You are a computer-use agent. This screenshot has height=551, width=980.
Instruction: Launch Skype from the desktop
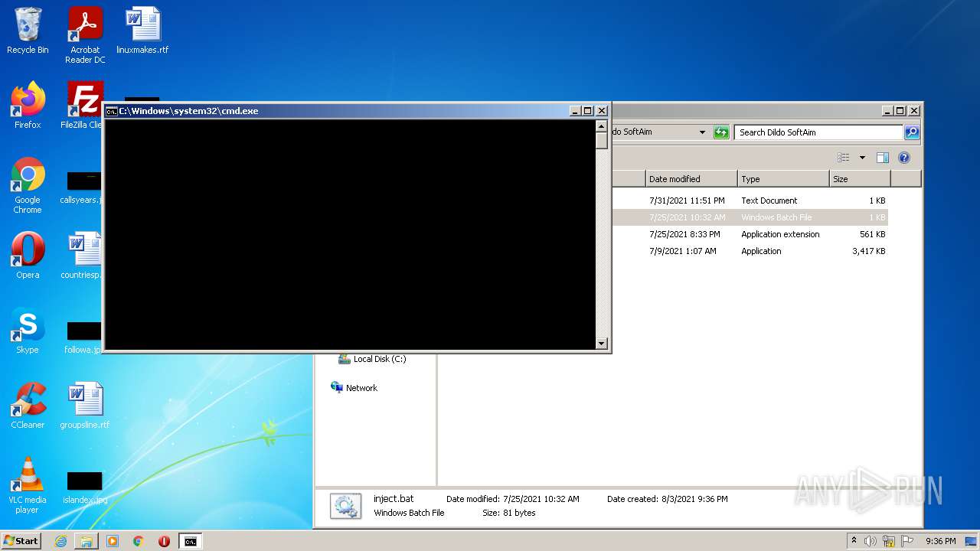click(28, 331)
